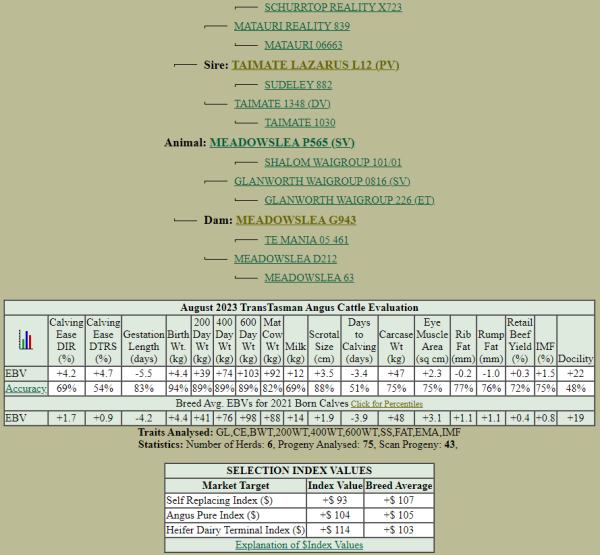Select the 600 Day Wt column header
Screen dimensions: 600x555
tap(248, 341)
